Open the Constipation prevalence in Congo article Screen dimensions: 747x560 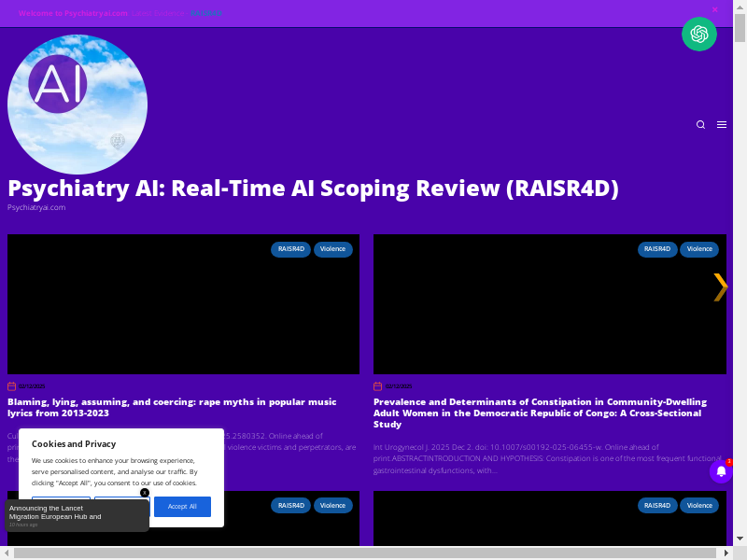[540, 413]
